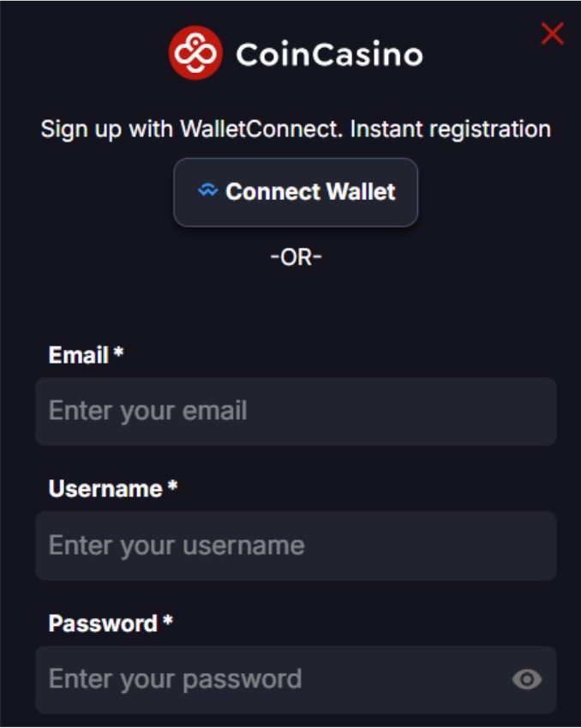
Task: Click the Username field label
Action: pyautogui.click(x=105, y=489)
